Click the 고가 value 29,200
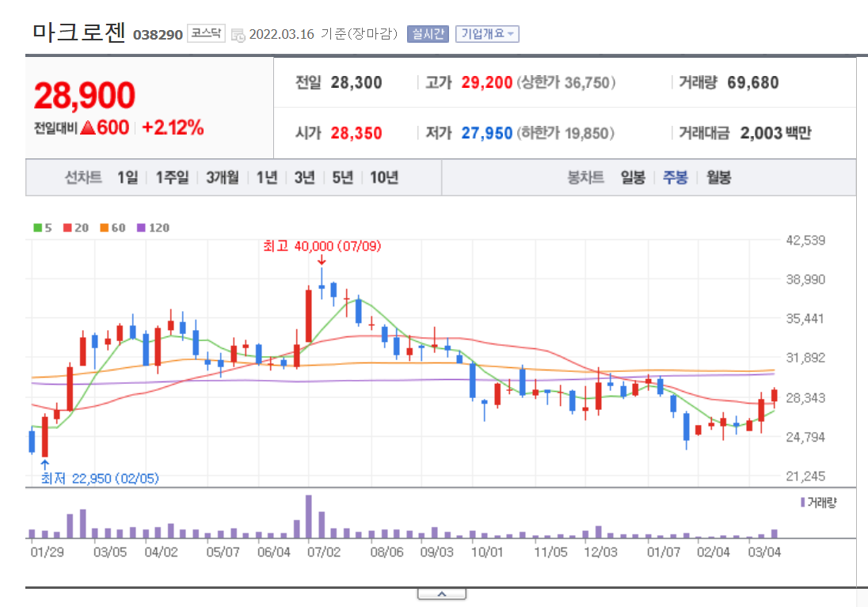868x607 pixels. point(487,82)
